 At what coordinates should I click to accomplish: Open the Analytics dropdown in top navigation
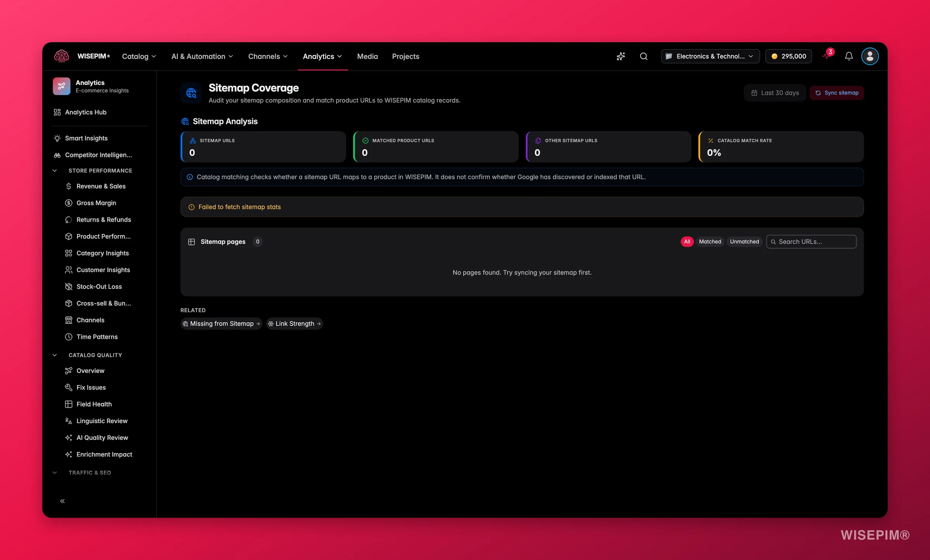[x=322, y=56]
